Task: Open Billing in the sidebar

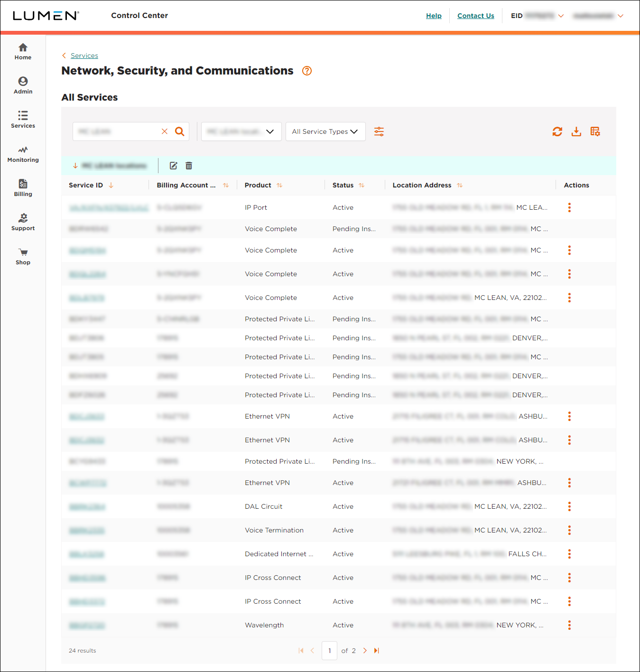Action: (x=23, y=188)
